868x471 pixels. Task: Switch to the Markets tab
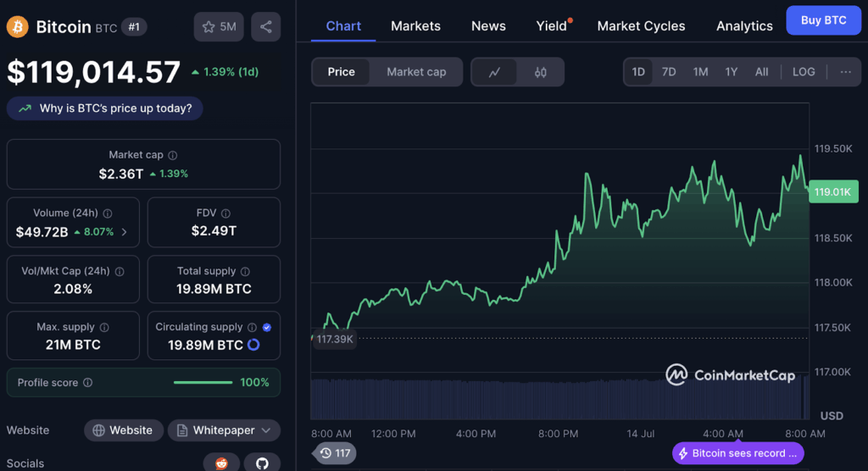click(415, 26)
